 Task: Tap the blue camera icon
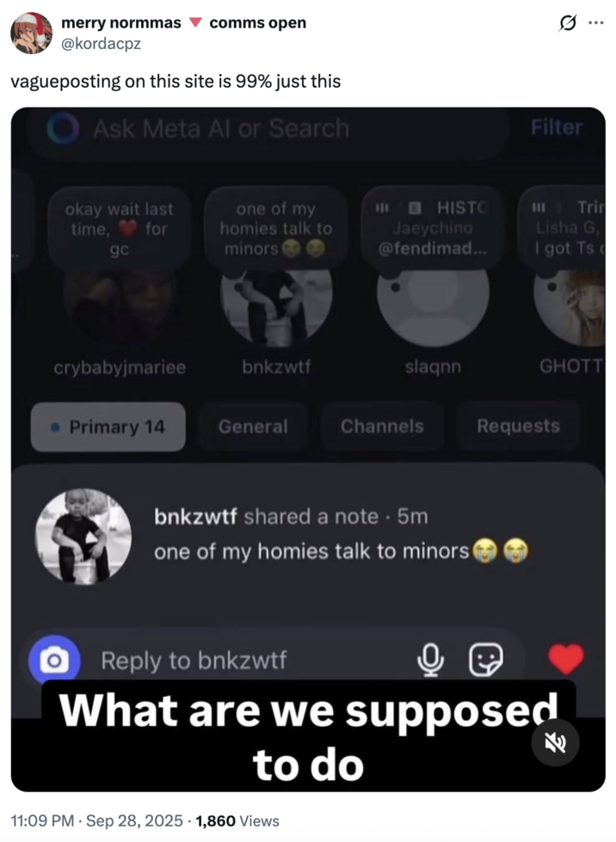pyautogui.click(x=54, y=660)
